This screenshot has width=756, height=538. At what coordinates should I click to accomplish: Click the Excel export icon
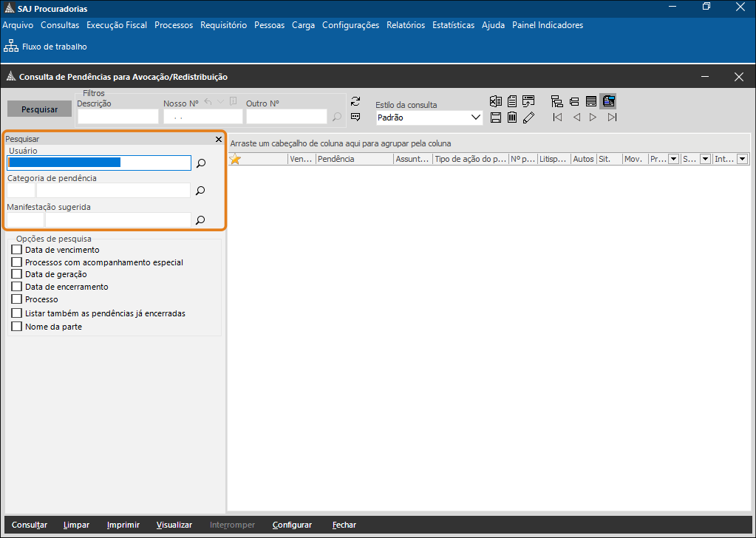pyautogui.click(x=496, y=102)
